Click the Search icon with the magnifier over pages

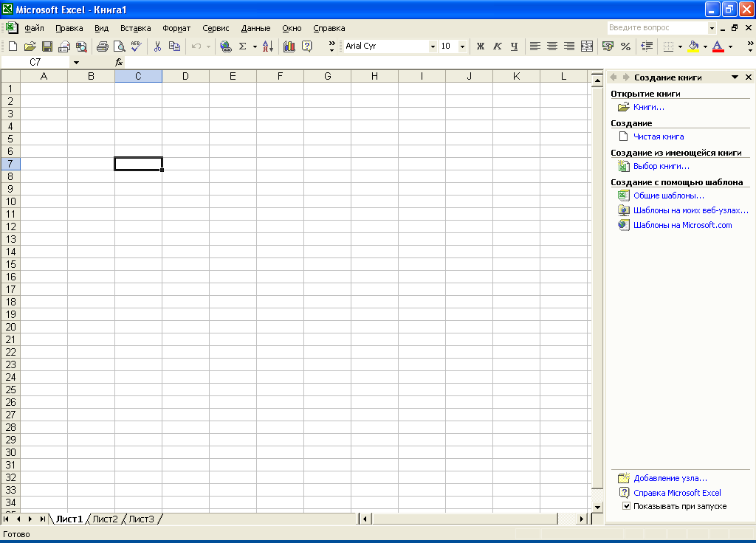coord(81,46)
